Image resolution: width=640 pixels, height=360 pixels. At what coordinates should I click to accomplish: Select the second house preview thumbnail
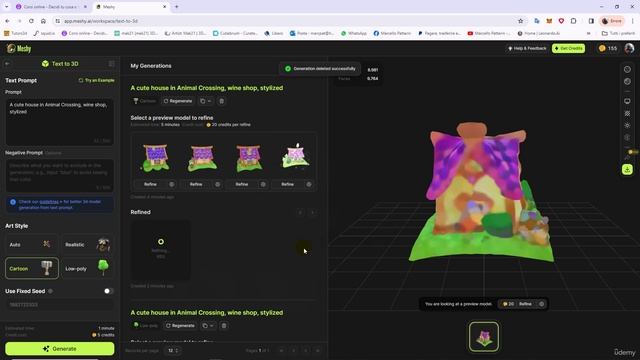202,157
